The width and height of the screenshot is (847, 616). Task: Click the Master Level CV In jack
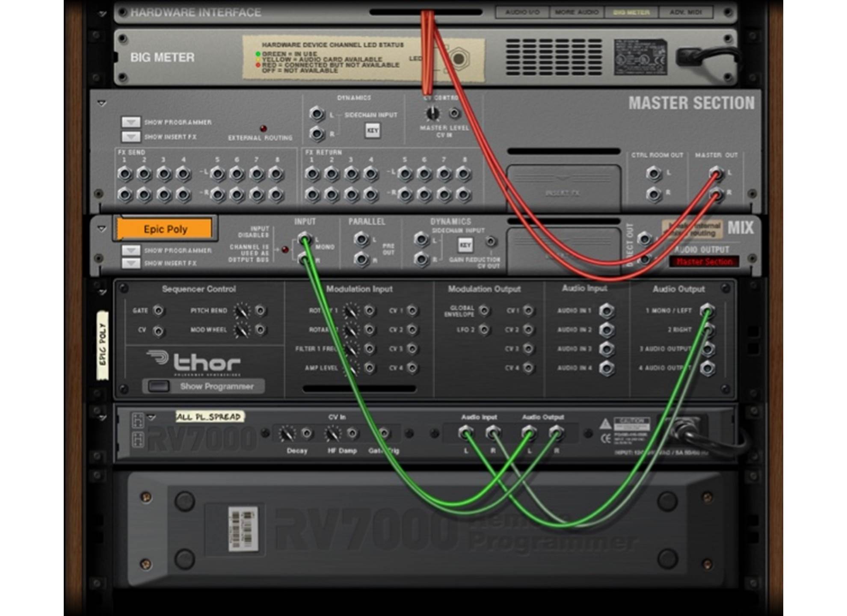tap(455, 113)
